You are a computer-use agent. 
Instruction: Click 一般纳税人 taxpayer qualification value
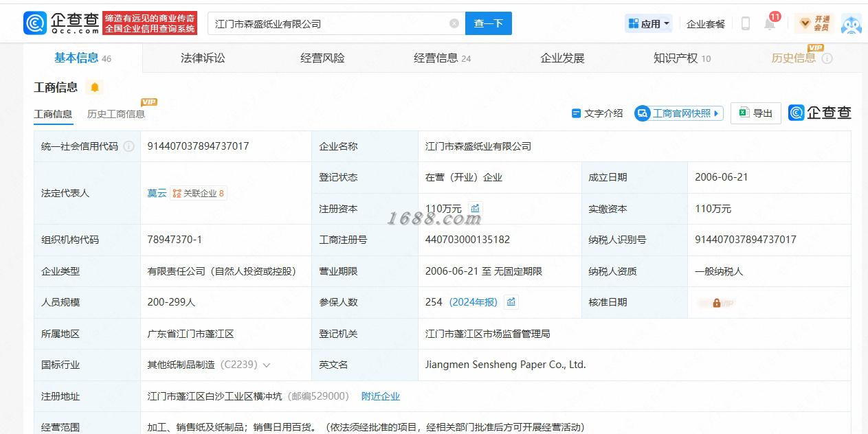(x=719, y=271)
